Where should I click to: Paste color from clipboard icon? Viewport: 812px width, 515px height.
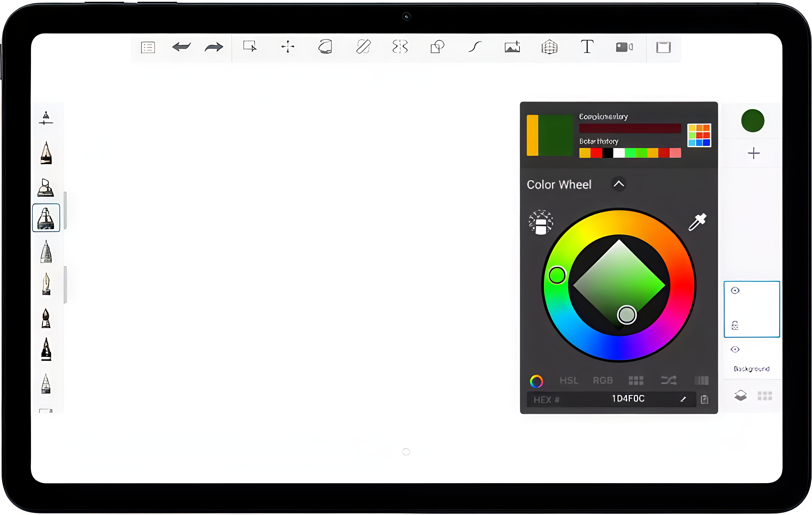pyautogui.click(x=704, y=400)
